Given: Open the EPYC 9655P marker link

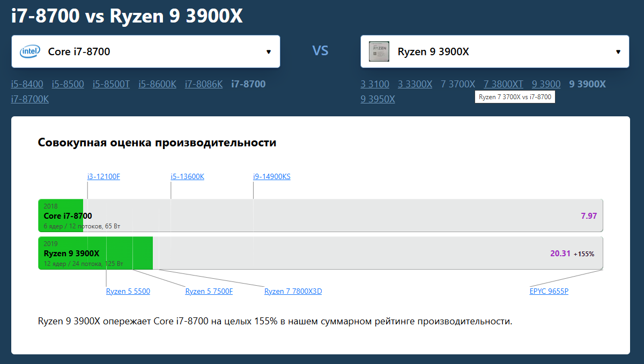Looking at the screenshot, I should pyautogui.click(x=549, y=292).
